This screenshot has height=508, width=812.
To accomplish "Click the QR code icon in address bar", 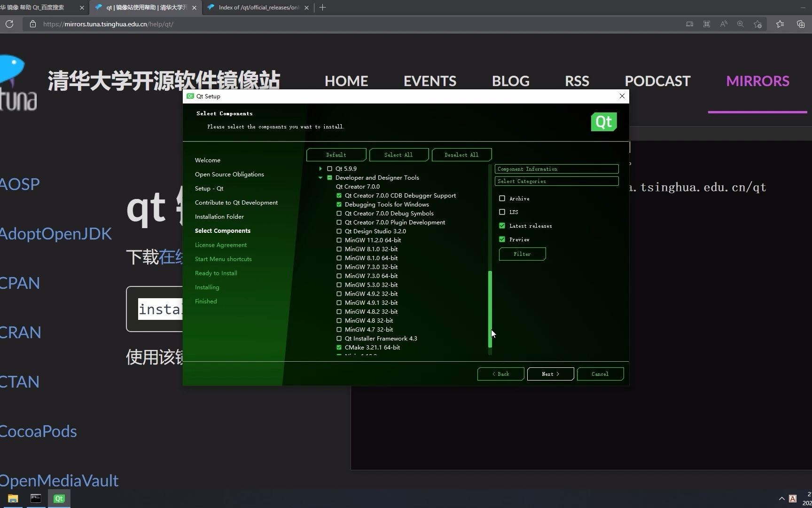I will coord(707,24).
